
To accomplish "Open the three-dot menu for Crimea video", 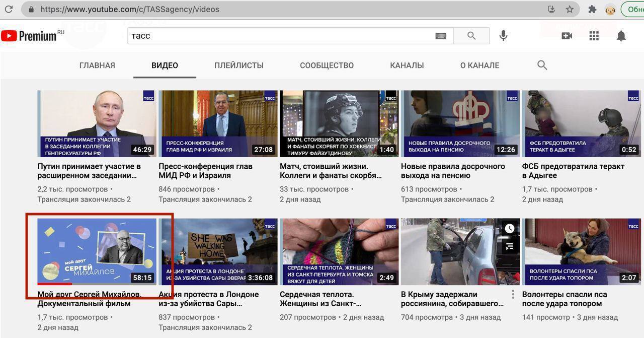I will pos(513,294).
